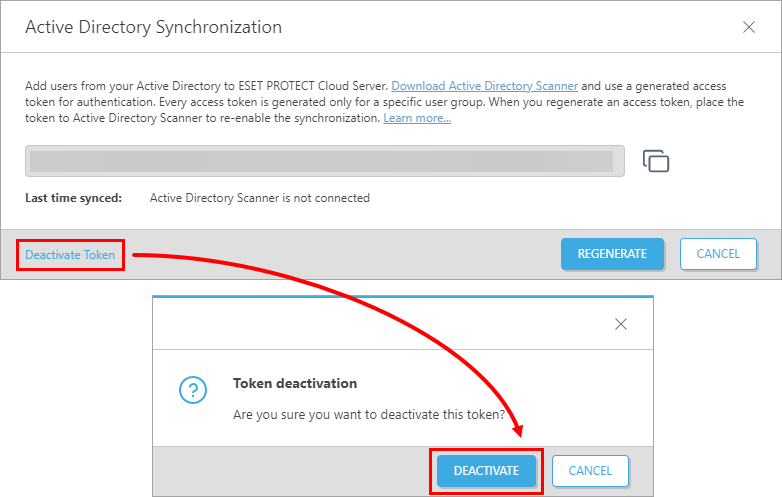Confirm with the DEACTIVATE button

pos(486,471)
